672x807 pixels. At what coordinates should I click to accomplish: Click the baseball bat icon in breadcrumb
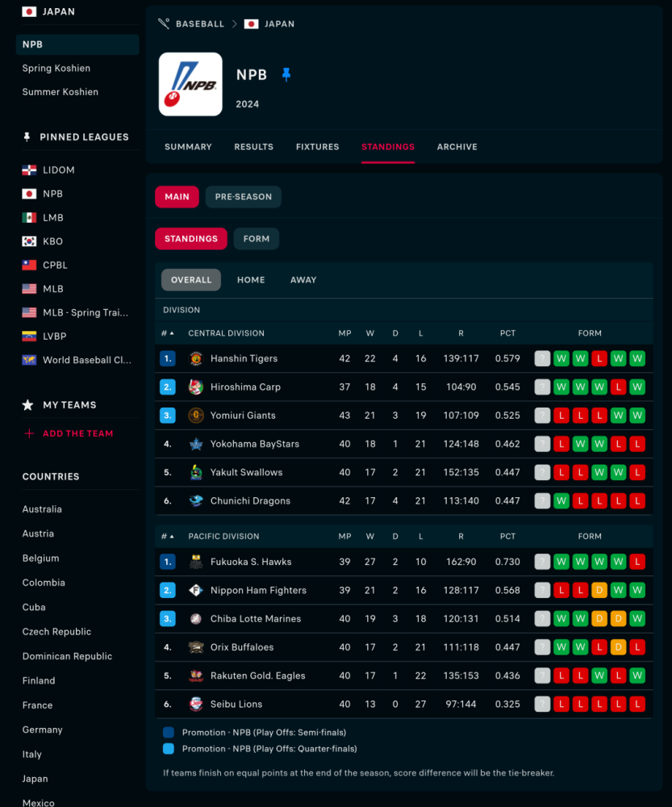coord(164,23)
